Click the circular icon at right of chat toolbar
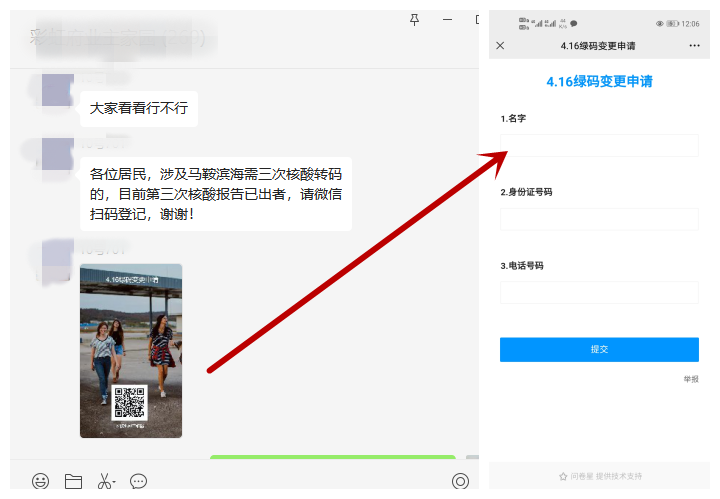Screen dimensions: 720x499 point(460,481)
